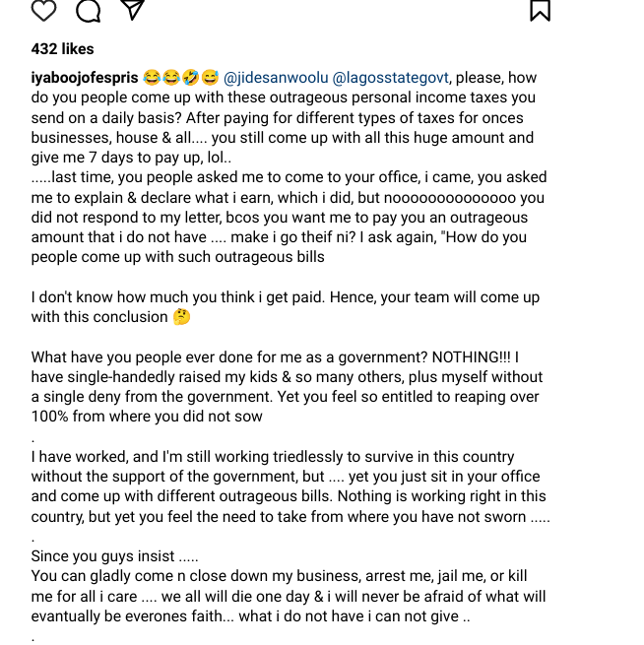Click 'give me 7 days to pay up' line

pos(131,158)
